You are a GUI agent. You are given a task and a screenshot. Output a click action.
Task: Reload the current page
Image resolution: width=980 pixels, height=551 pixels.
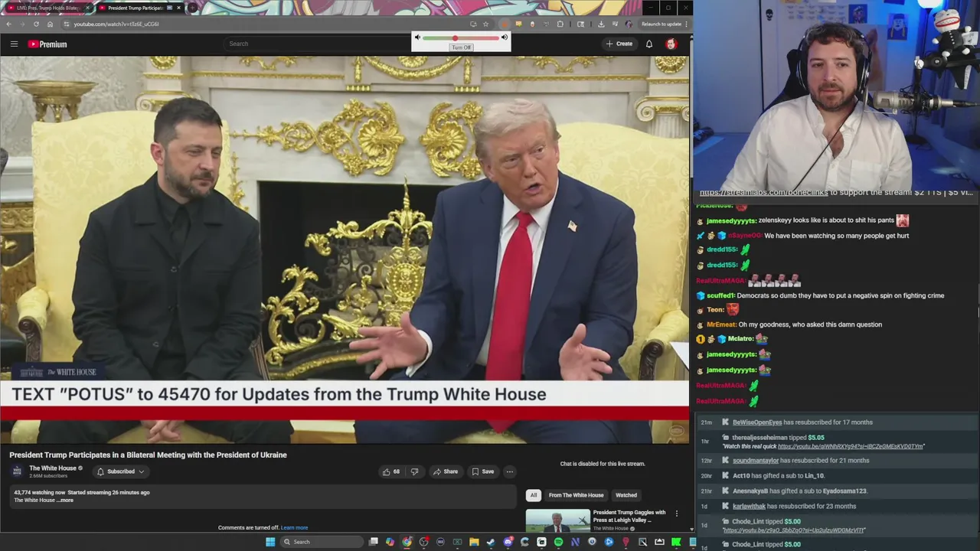click(36, 24)
